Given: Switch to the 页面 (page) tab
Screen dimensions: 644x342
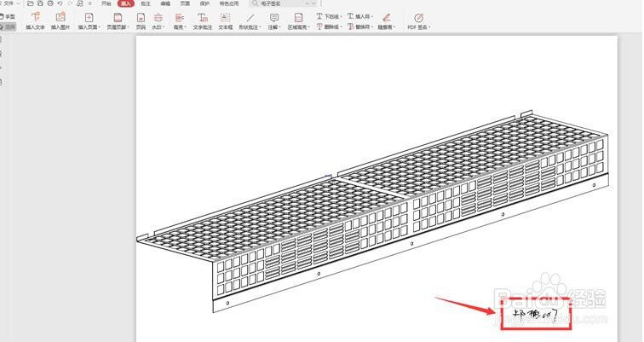Looking at the screenshot, I should pyautogui.click(x=185, y=3).
